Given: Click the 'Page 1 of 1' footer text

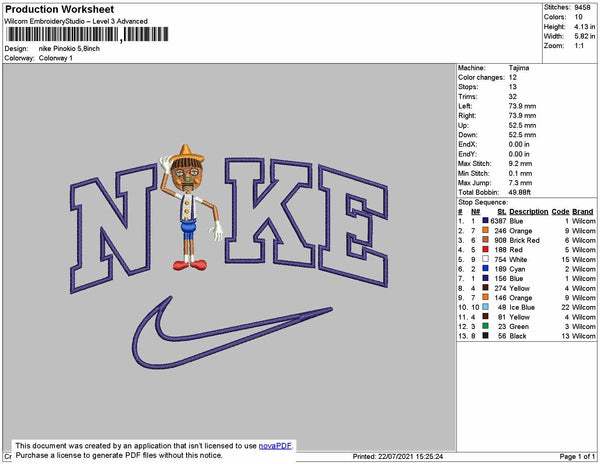Looking at the screenshot, I should 577,456.
